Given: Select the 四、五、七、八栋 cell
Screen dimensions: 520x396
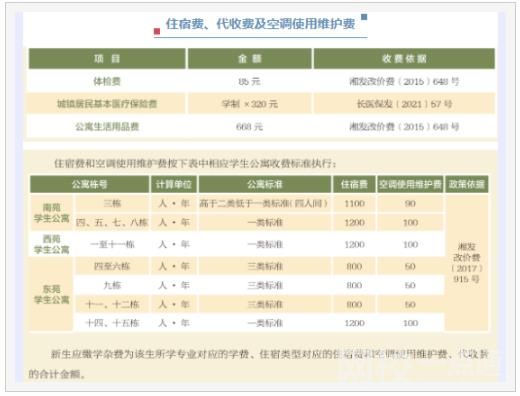Looking at the screenshot, I should tap(112, 222).
